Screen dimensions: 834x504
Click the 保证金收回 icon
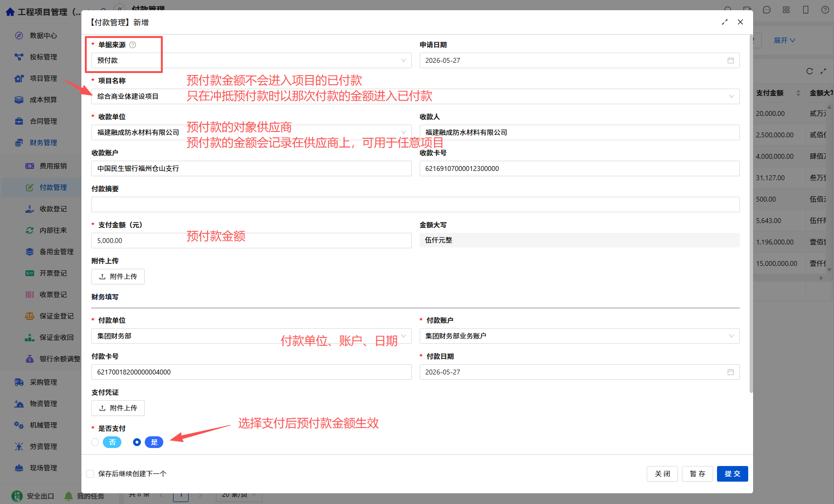click(x=30, y=337)
